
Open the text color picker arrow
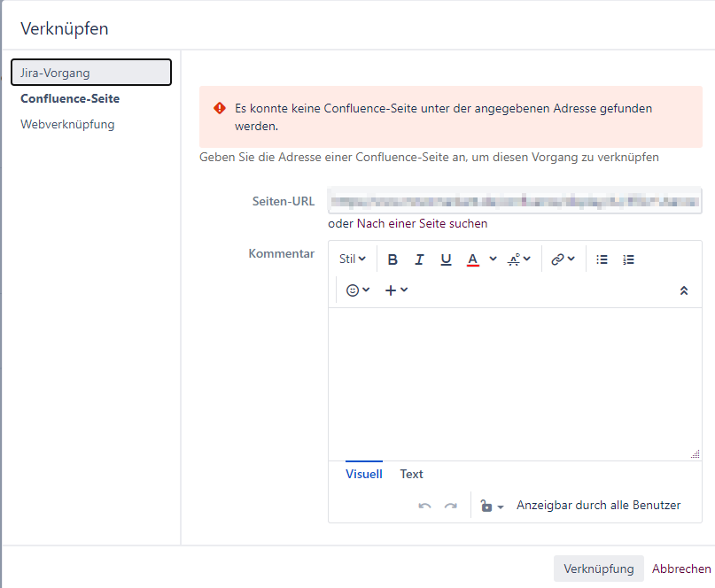click(493, 259)
